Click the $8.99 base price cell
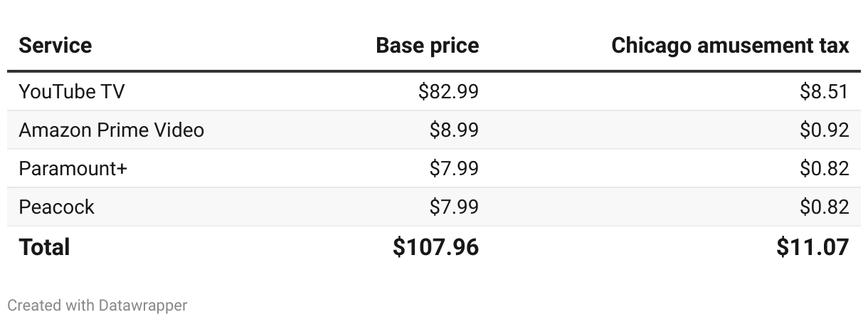The width and height of the screenshot is (868, 322). [x=454, y=130]
